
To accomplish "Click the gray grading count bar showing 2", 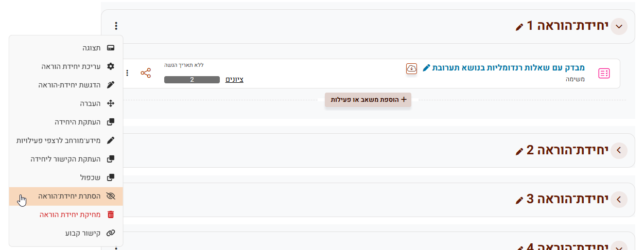I will point(192,80).
